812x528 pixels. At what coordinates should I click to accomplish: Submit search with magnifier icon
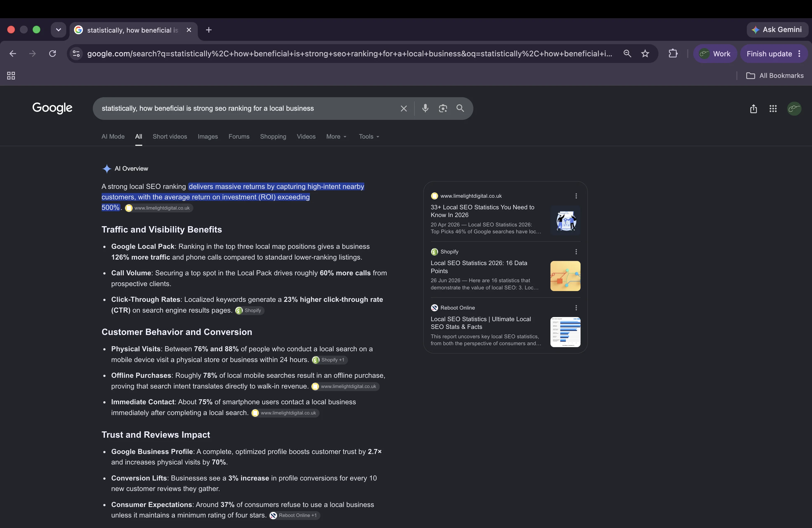click(460, 109)
